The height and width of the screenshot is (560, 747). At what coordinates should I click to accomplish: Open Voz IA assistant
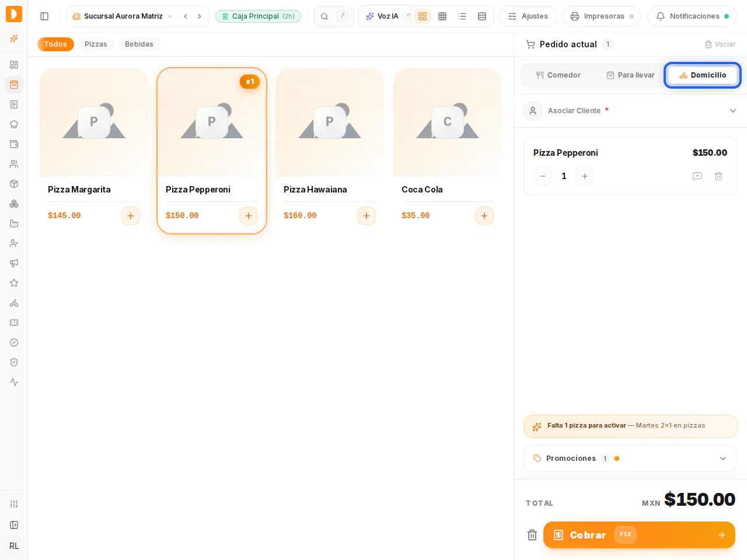[382, 16]
